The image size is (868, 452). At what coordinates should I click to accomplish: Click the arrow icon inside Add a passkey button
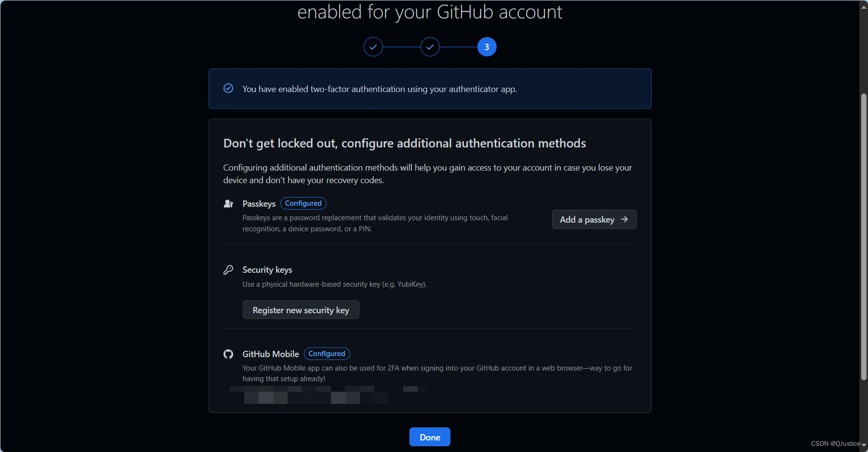click(x=625, y=219)
